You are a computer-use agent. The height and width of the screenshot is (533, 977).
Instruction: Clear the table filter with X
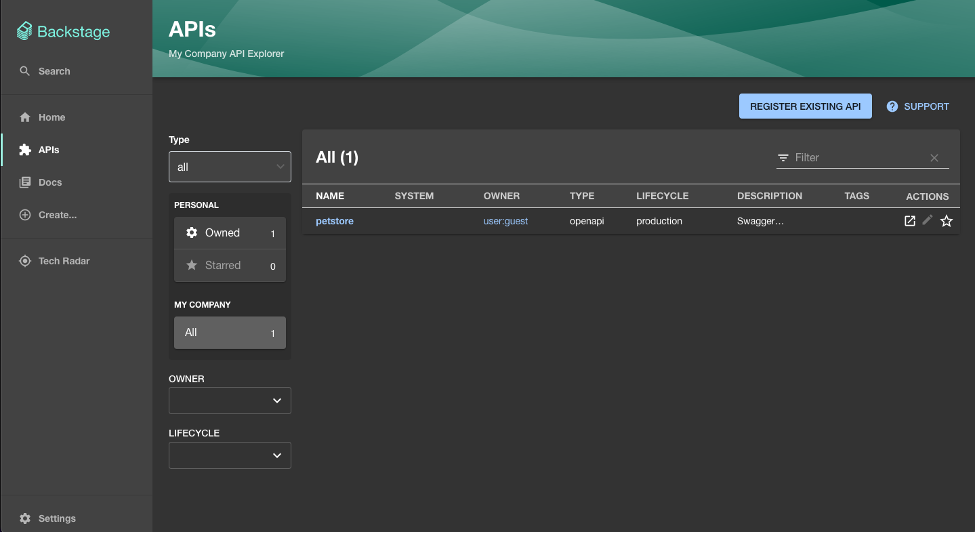[934, 158]
